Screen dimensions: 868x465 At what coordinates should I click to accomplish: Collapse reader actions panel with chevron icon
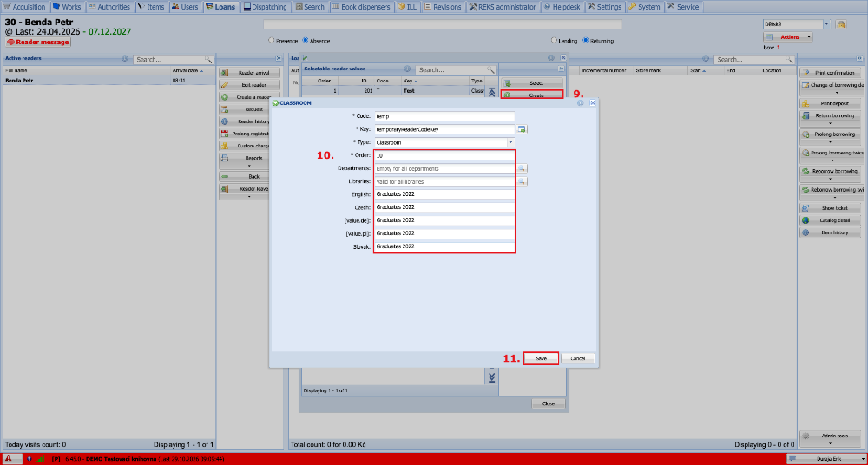(x=279, y=58)
